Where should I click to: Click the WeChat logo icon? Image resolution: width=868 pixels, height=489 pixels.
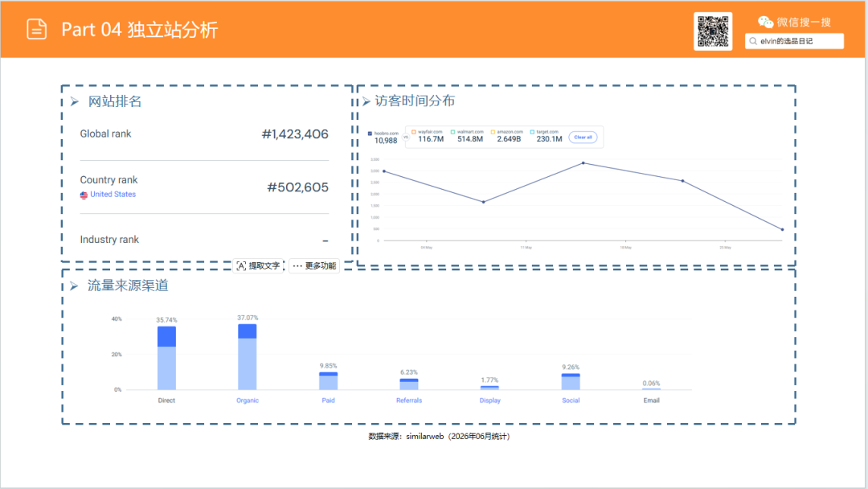[765, 22]
